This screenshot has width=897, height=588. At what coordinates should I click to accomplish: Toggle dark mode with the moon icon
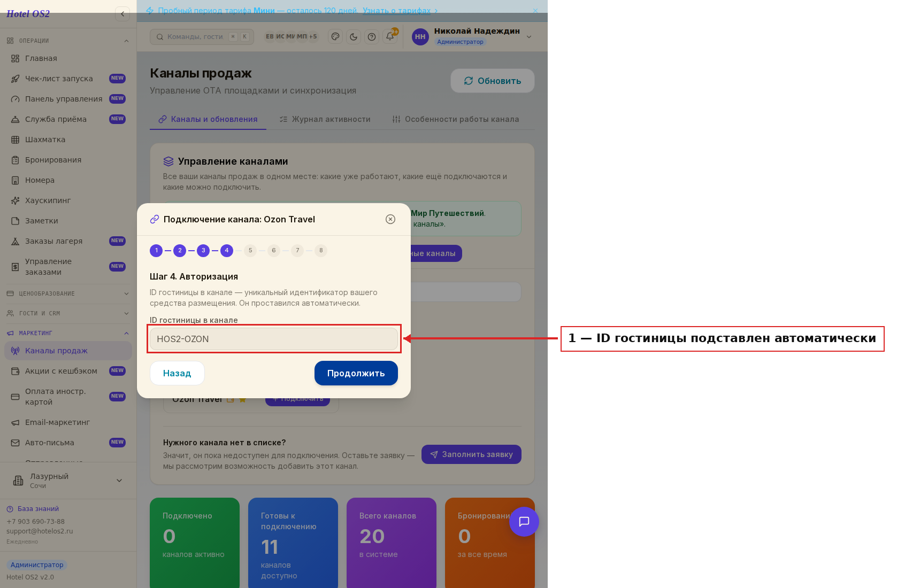[x=354, y=37]
